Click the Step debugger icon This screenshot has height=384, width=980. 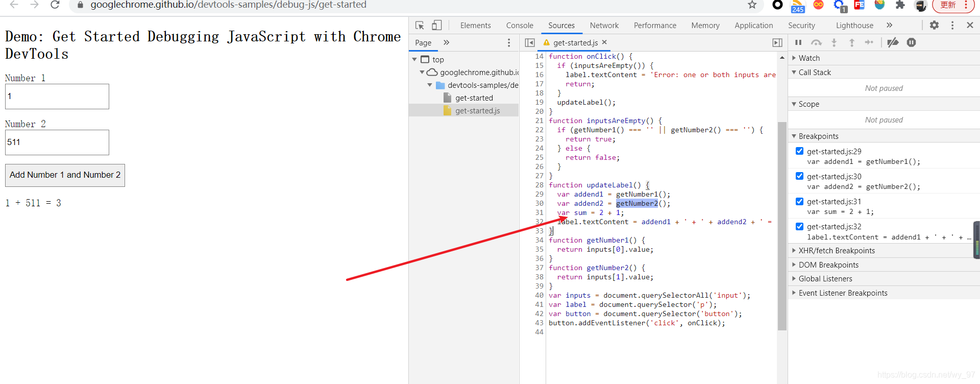[x=869, y=42]
